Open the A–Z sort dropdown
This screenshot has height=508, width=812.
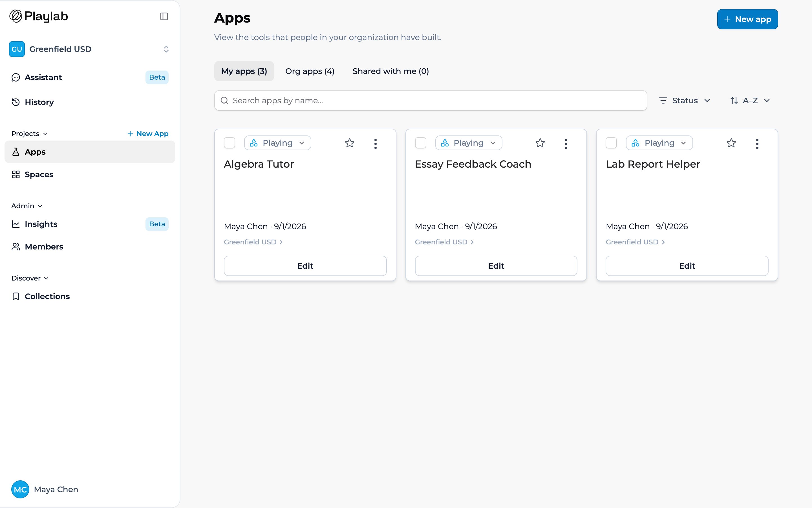pyautogui.click(x=750, y=100)
